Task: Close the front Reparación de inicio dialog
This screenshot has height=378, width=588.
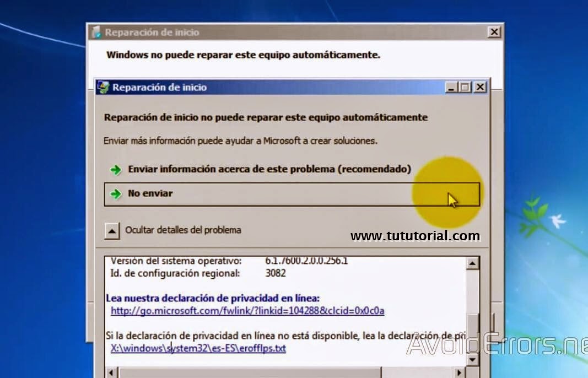Action: coord(480,88)
